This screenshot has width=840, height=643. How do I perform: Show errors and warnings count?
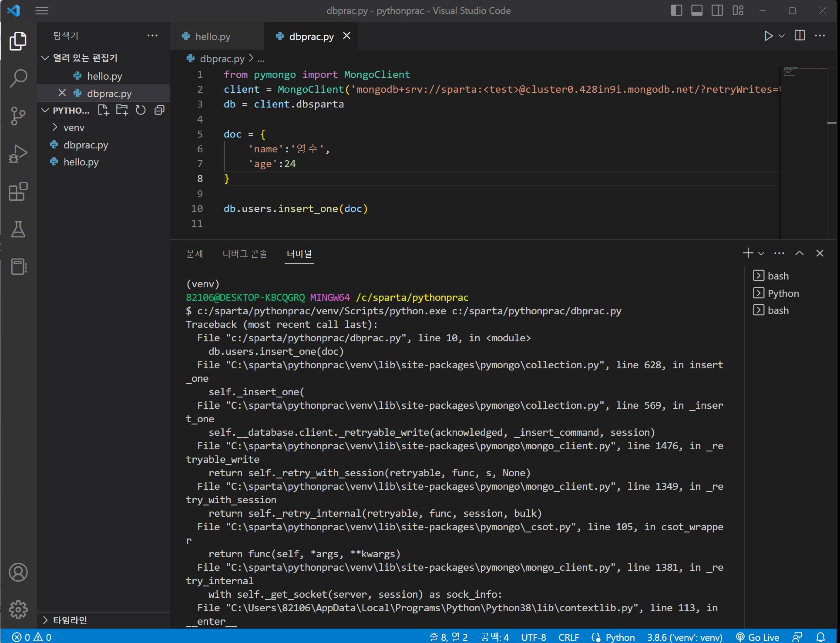tap(32, 637)
